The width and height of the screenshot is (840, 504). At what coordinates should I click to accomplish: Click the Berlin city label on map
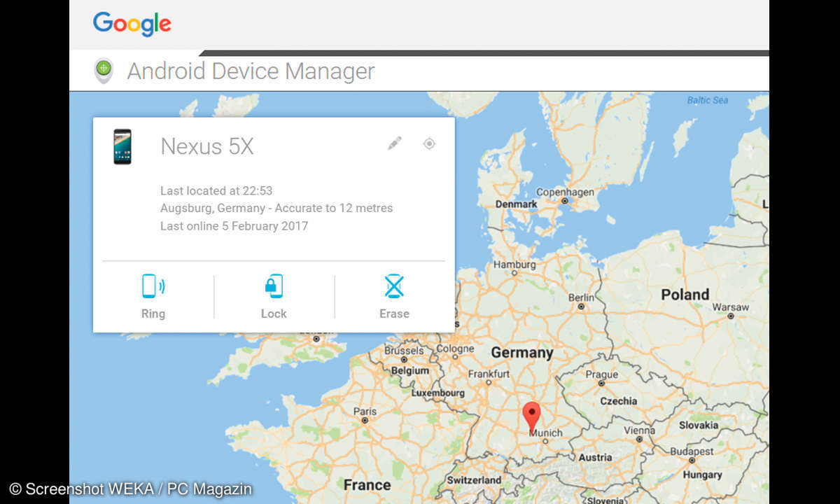point(581,297)
